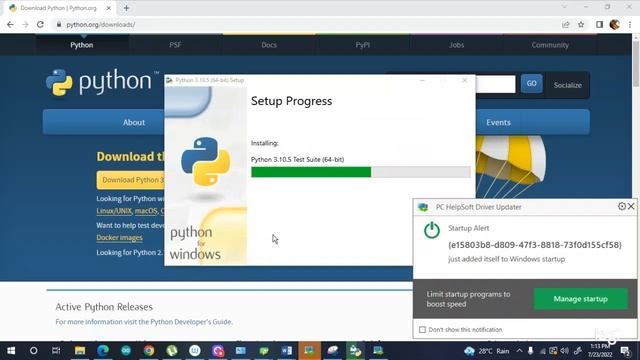Close the Download Python tab
Image resolution: width=640 pixels, height=360 pixels.
tap(109, 8)
